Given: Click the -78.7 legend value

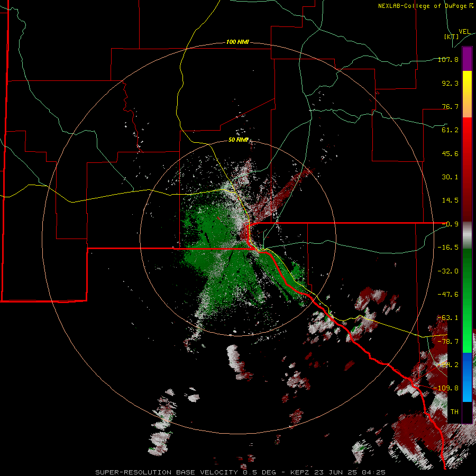Looking at the screenshot, I should [x=448, y=342].
